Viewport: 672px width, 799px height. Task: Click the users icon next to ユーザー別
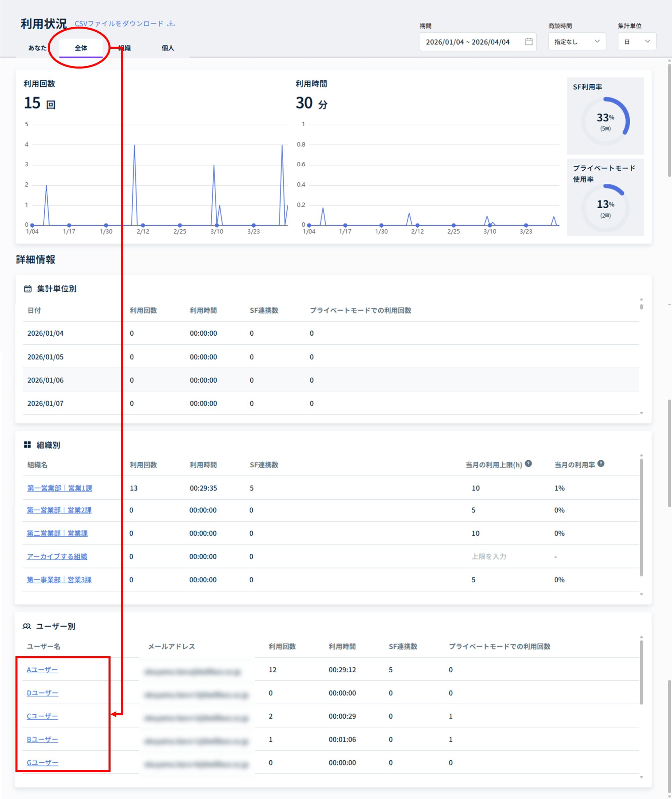pos(27,626)
